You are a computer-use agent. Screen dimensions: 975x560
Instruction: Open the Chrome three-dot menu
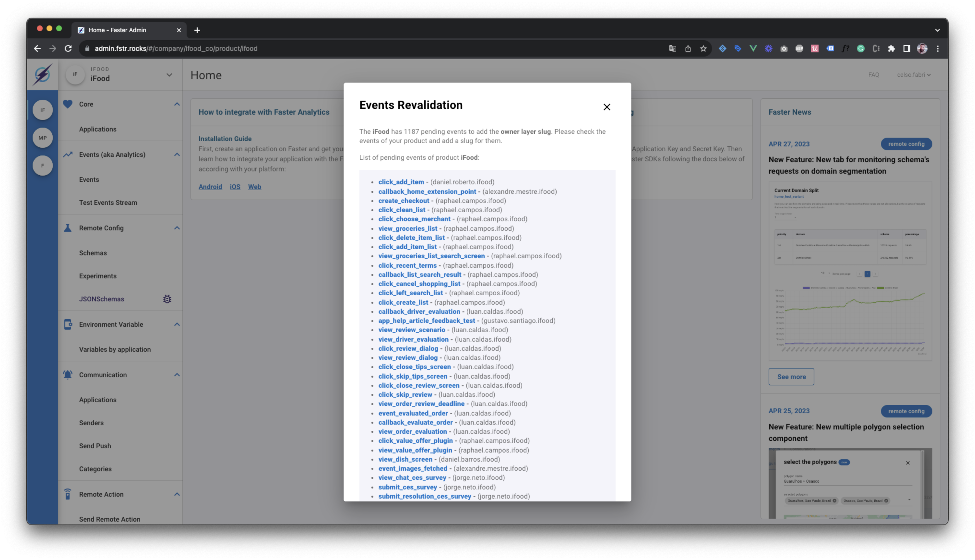tap(938, 48)
